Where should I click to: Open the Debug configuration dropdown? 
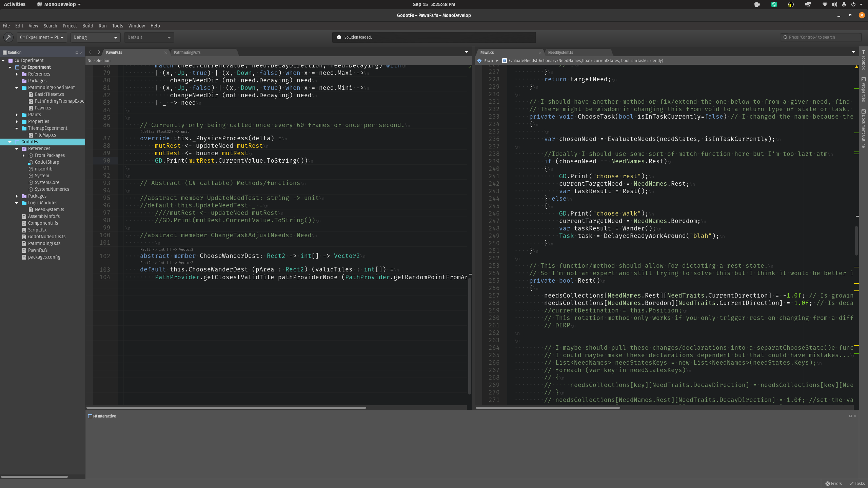(x=95, y=37)
